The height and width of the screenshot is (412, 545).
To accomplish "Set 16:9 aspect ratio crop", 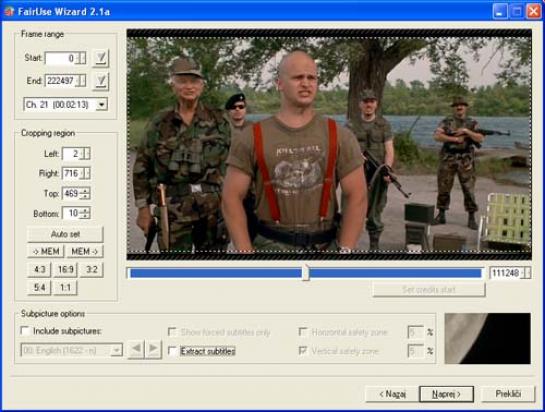I will pyautogui.click(x=65, y=269).
